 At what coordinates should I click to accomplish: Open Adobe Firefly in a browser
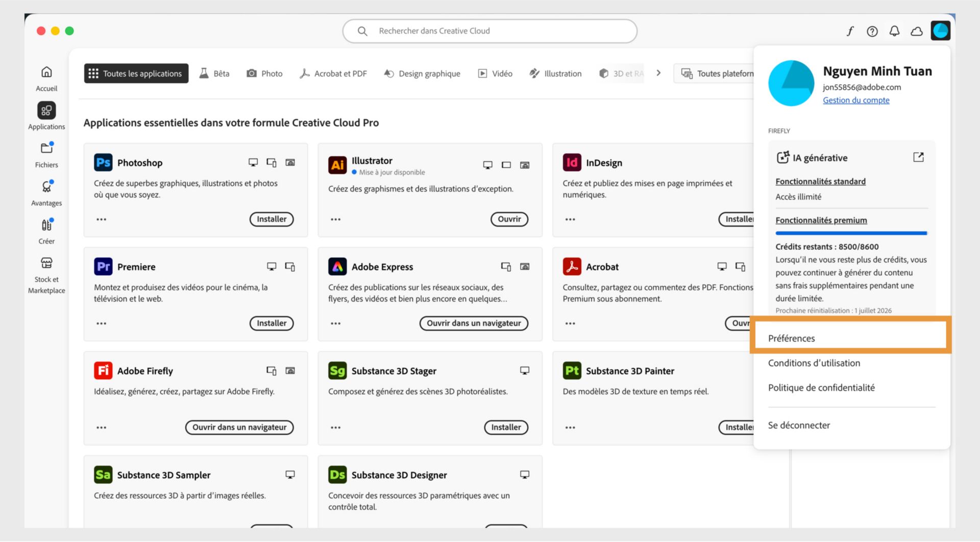click(239, 427)
